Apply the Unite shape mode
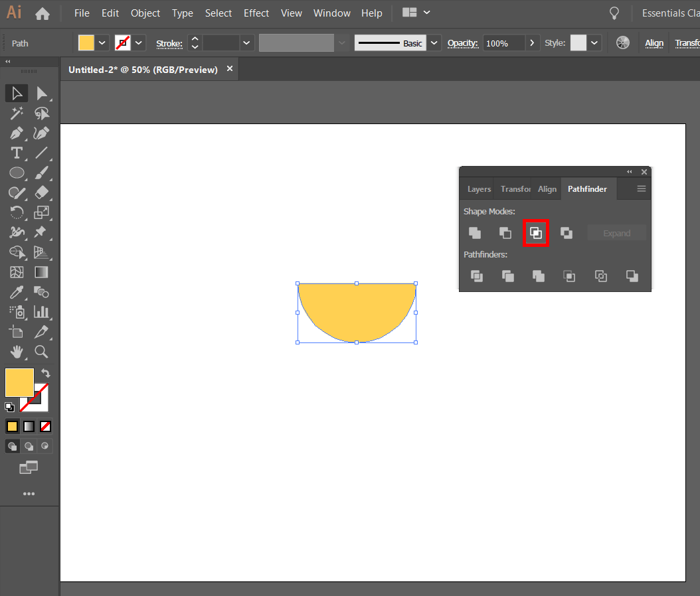700x596 pixels. (x=475, y=232)
